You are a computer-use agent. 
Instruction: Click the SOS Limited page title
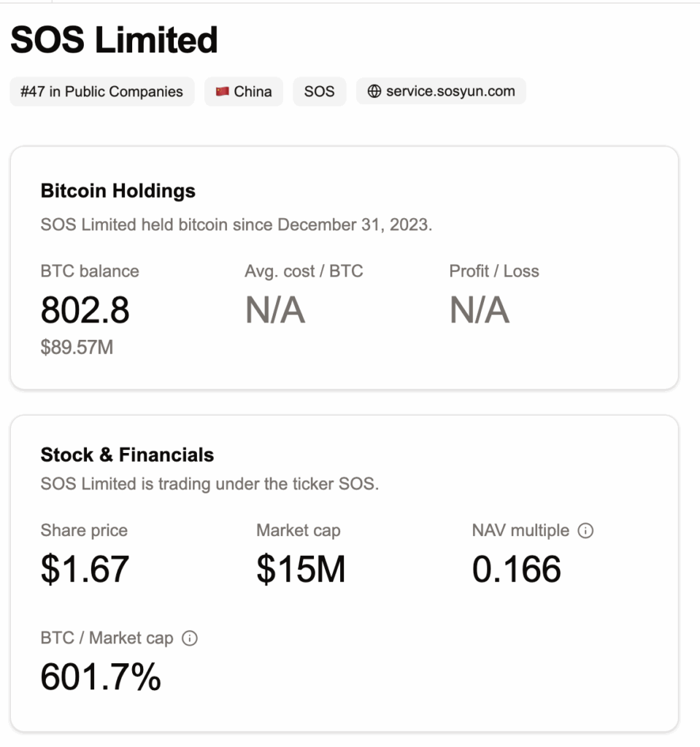[x=114, y=39]
